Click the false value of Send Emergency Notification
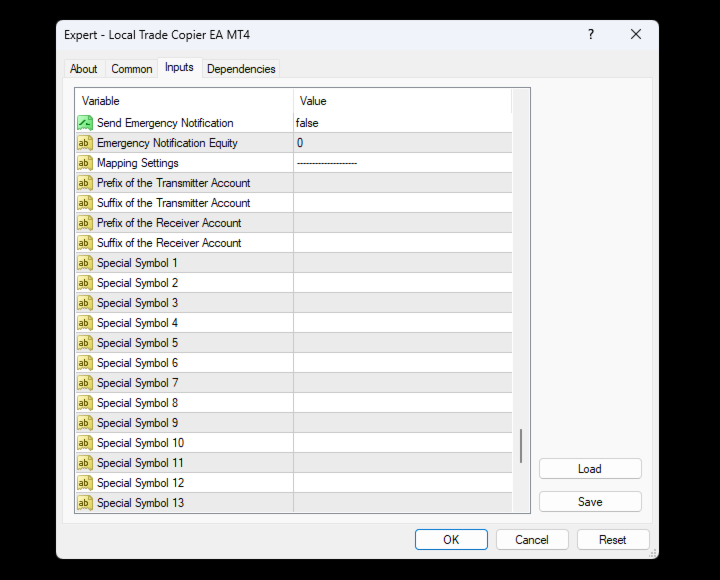 pyautogui.click(x=307, y=123)
